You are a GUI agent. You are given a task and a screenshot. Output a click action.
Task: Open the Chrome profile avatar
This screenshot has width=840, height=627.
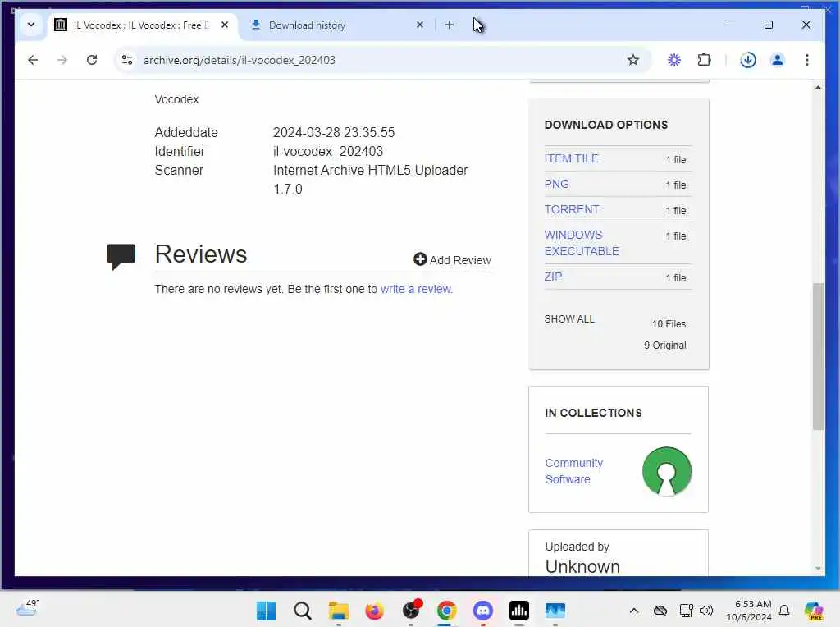coord(778,60)
